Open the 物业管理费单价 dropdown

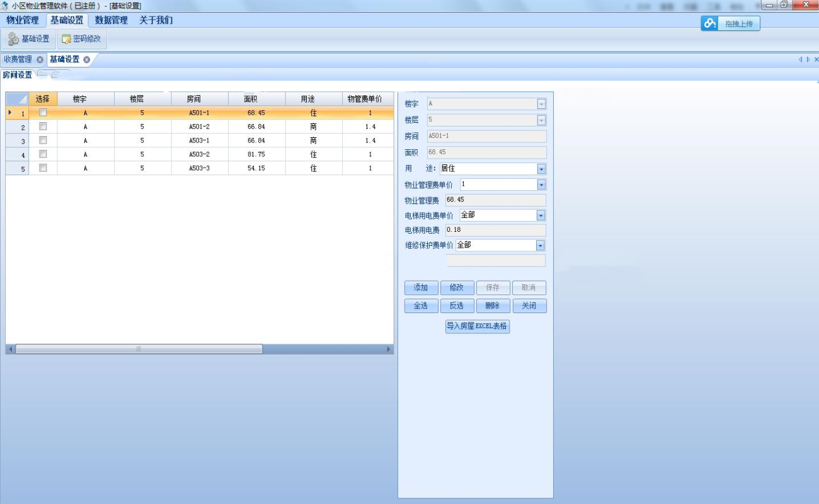[x=541, y=185]
